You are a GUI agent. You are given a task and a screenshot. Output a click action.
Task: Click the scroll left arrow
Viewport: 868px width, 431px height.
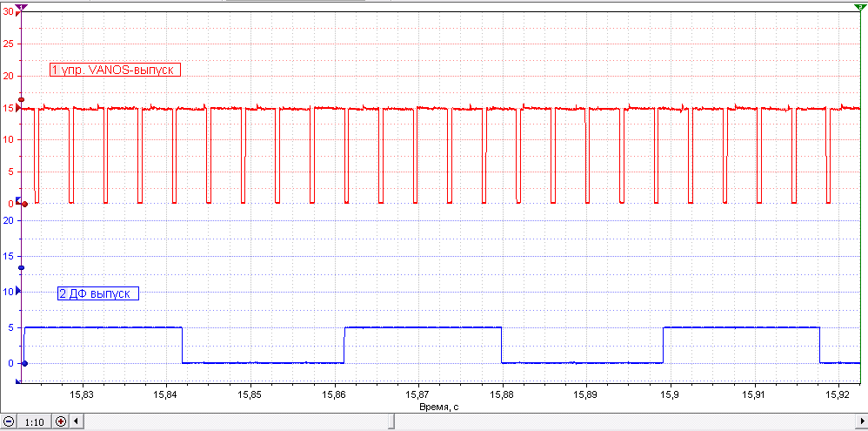pos(77,421)
